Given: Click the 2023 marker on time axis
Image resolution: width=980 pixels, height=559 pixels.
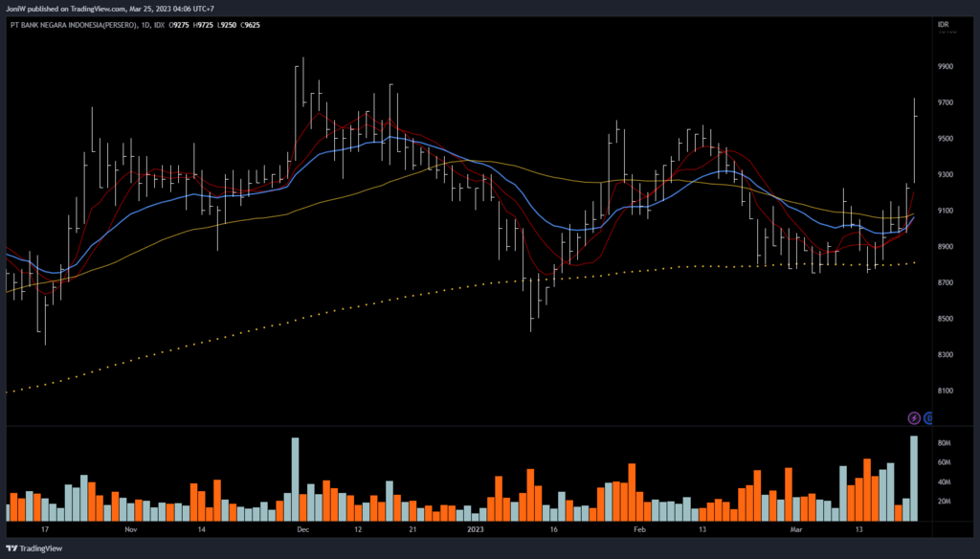Looking at the screenshot, I should pyautogui.click(x=476, y=528).
